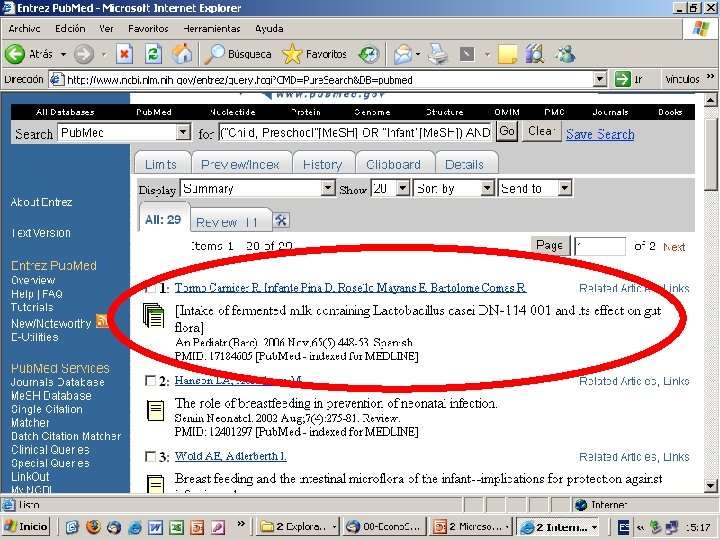The width and height of the screenshot is (720, 540).
Task: Open the Sort by dropdown
Action: point(487,188)
